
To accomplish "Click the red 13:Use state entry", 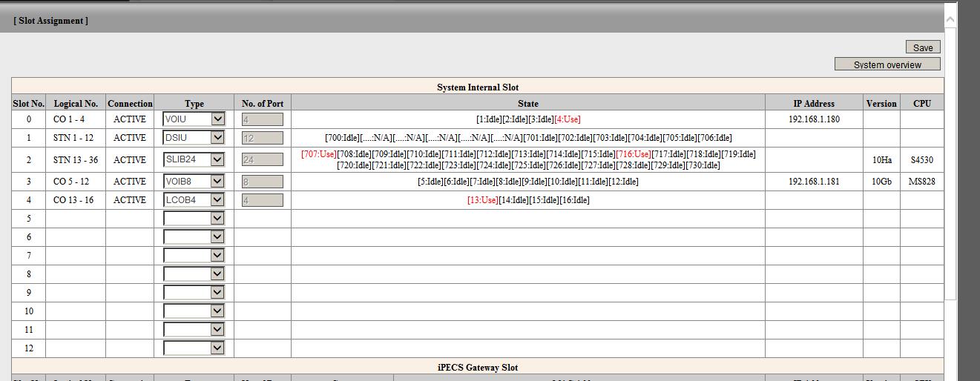I will pos(482,200).
